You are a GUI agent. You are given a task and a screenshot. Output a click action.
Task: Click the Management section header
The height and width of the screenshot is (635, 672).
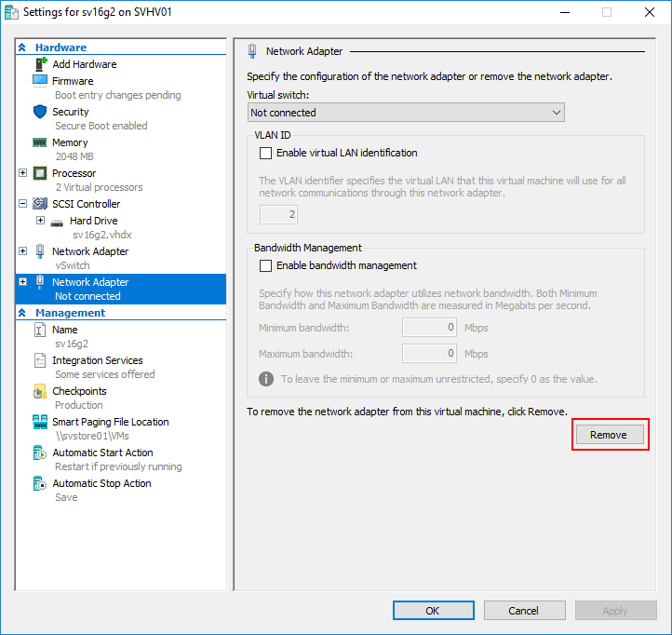71,313
